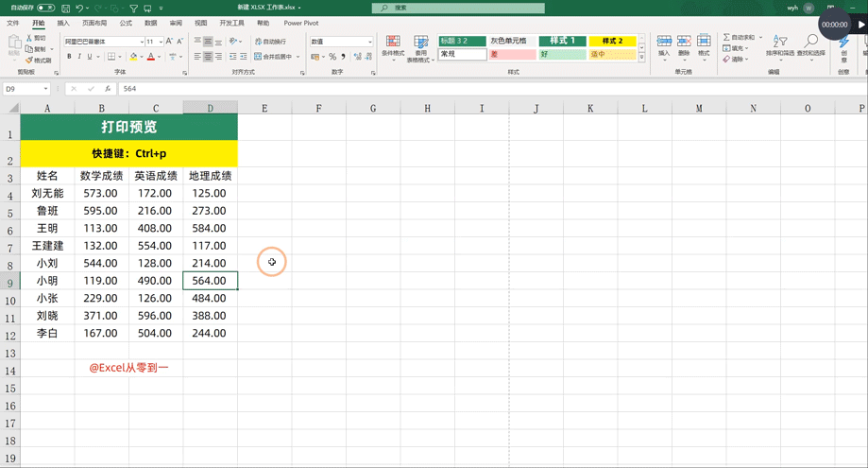Toggle the AutoSave switch
The width and height of the screenshot is (868, 468).
[44, 8]
